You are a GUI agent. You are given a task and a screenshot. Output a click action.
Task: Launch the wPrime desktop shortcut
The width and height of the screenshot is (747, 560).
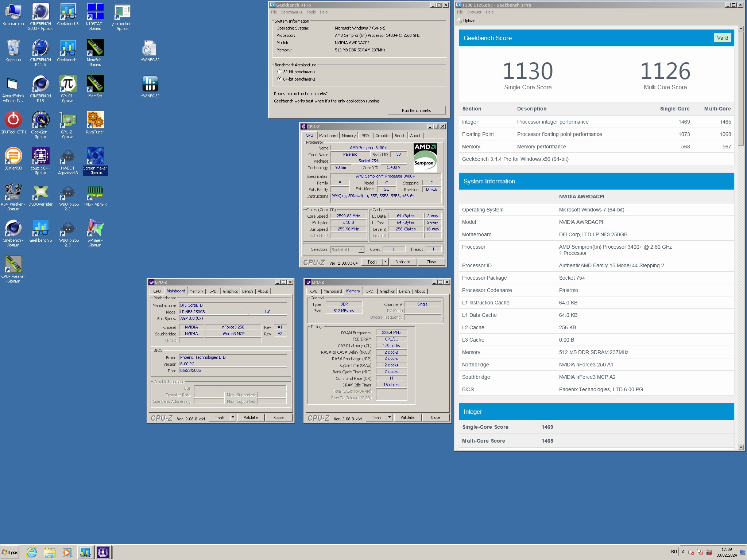(x=95, y=233)
